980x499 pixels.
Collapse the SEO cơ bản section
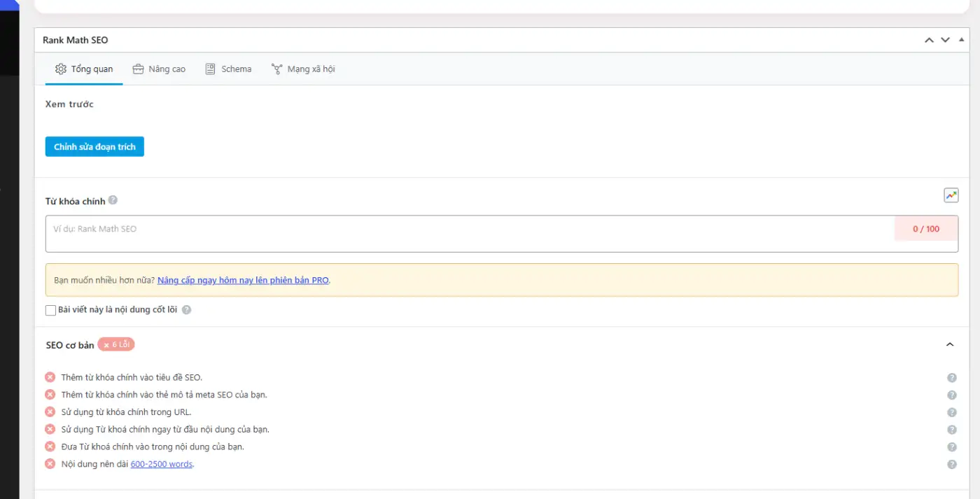(x=950, y=344)
